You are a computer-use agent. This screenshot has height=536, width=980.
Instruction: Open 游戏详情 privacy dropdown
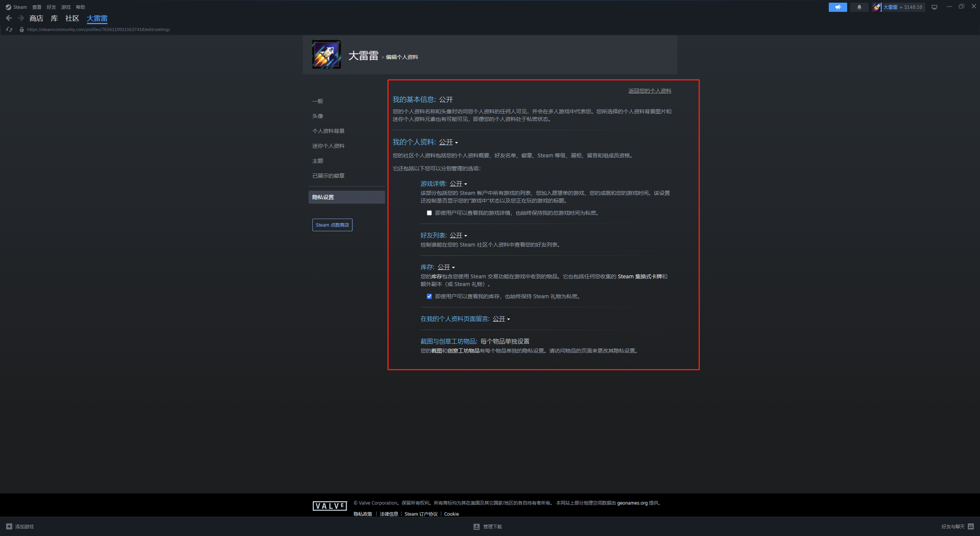tap(458, 184)
